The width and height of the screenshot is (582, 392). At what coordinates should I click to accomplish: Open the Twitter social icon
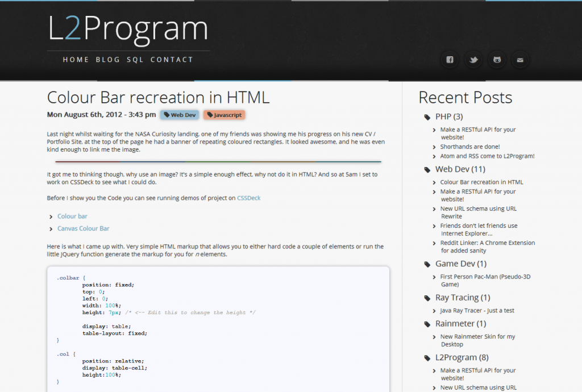473,60
